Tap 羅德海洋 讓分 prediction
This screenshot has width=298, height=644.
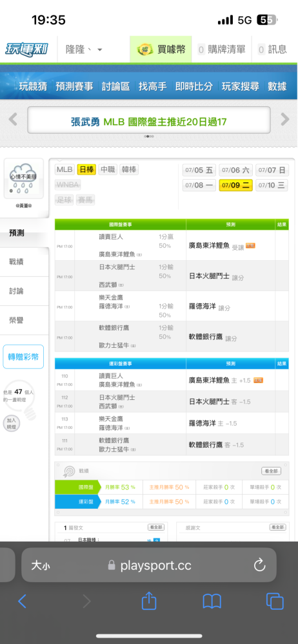pyautogui.click(x=210, y=307)
